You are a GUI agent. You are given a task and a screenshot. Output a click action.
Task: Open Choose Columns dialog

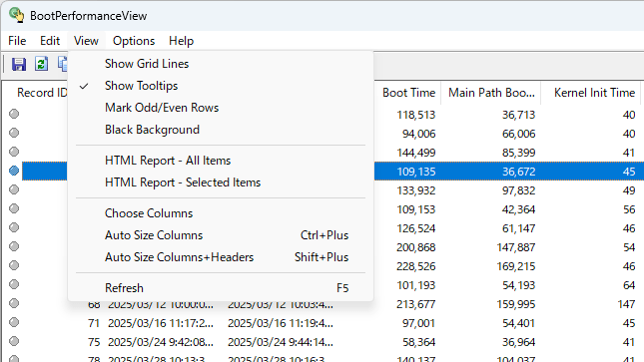click(221, 213)
